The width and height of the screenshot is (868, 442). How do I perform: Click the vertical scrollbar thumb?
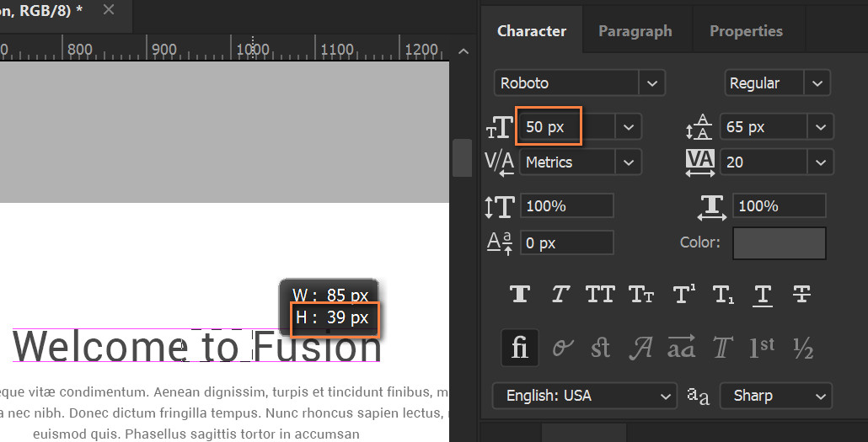(463, 157)
